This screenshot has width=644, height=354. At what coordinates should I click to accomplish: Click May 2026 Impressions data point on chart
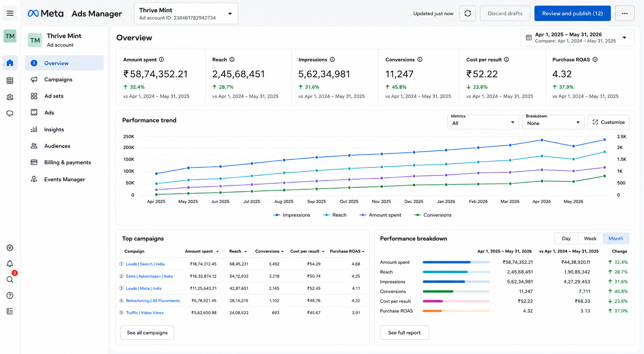[573, 146]
